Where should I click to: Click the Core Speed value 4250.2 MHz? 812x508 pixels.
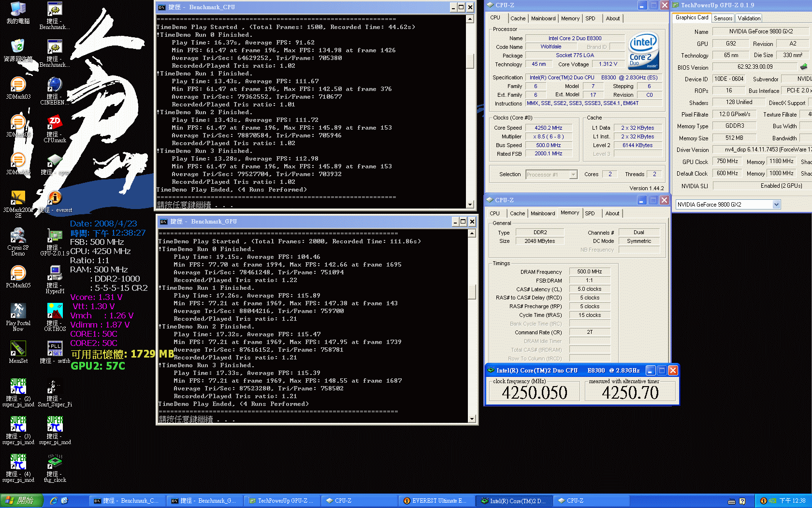(548, 128)
